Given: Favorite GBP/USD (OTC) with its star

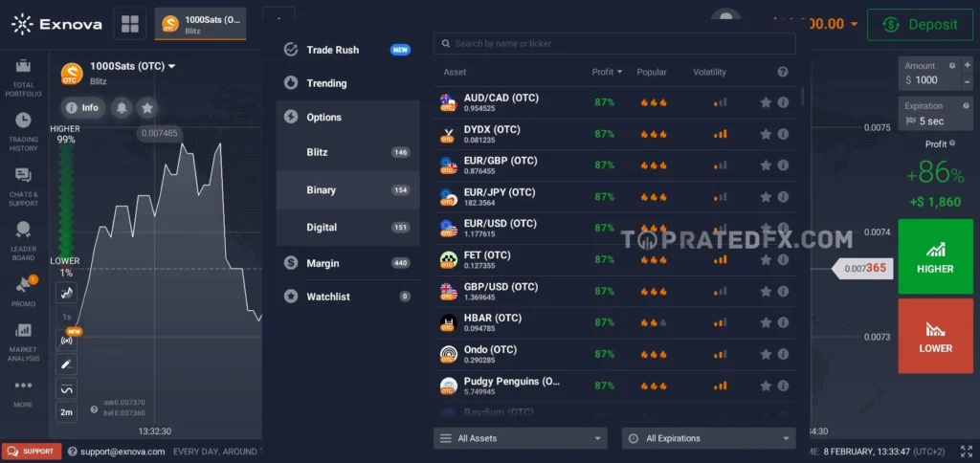Looking at the screenshot, I should tap(766, 291).
